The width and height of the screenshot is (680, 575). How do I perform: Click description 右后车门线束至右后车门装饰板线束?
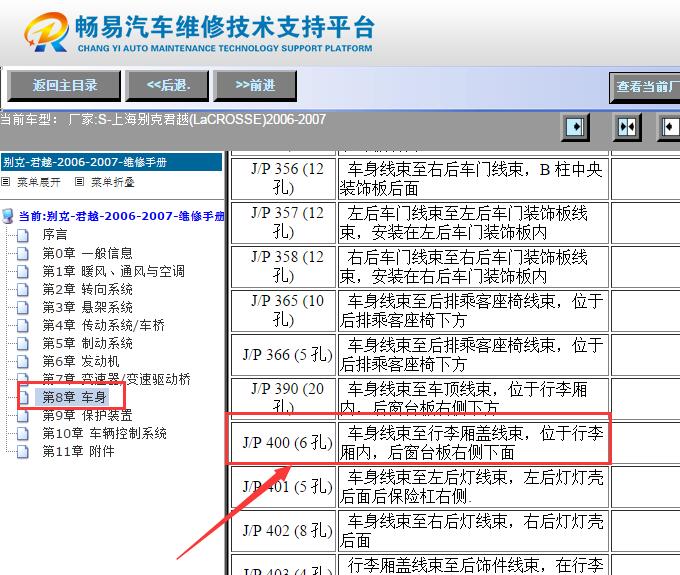(x=473, y=267)
